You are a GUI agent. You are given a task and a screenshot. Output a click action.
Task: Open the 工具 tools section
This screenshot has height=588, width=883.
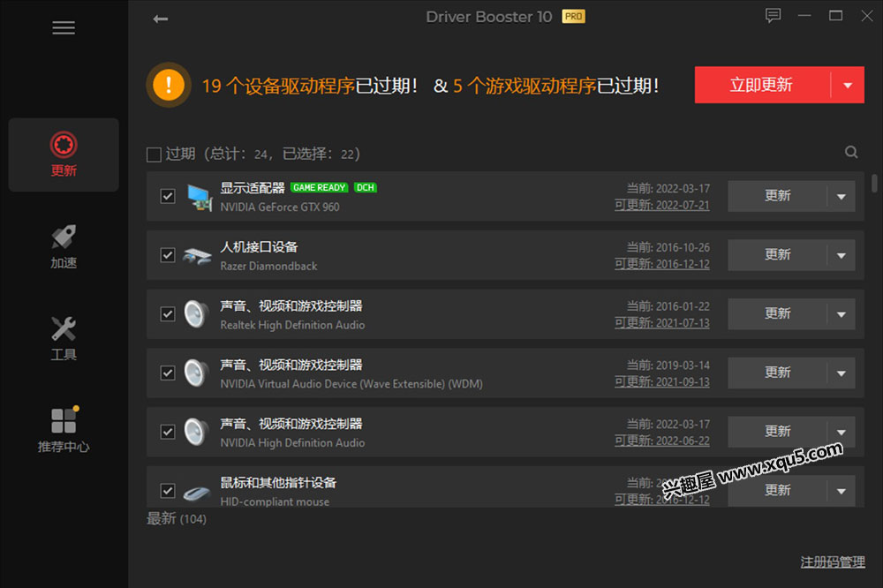64,338
